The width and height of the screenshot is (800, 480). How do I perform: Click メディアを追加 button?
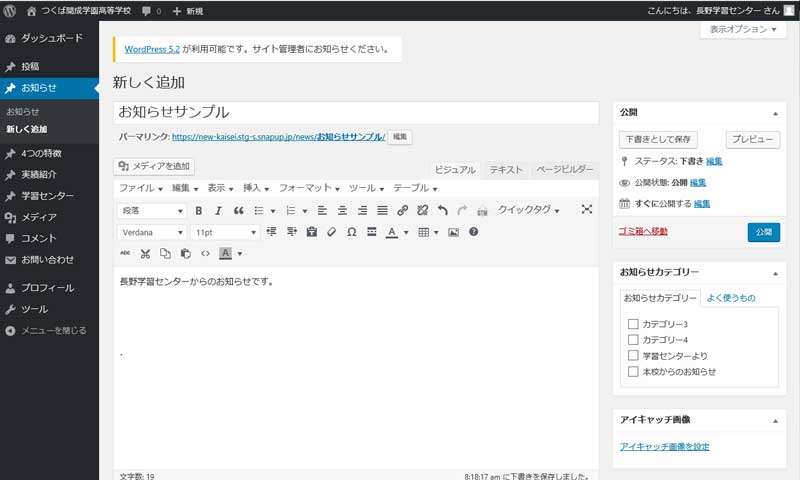click(x=154, y=166)
